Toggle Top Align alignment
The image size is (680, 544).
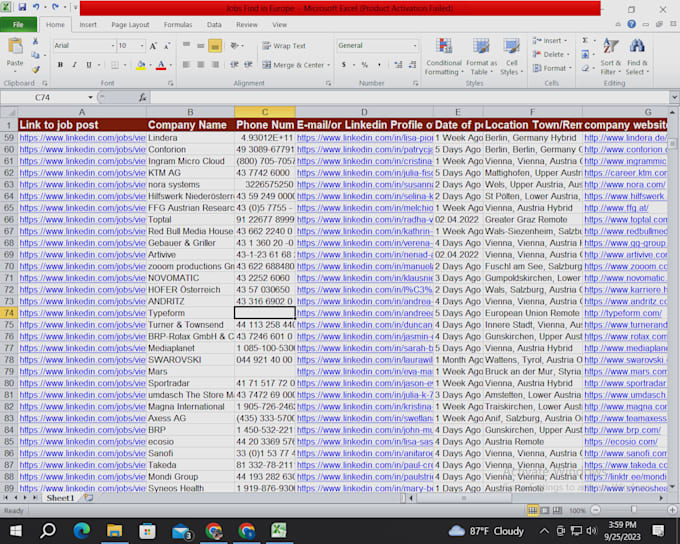[x=186, y=45]
